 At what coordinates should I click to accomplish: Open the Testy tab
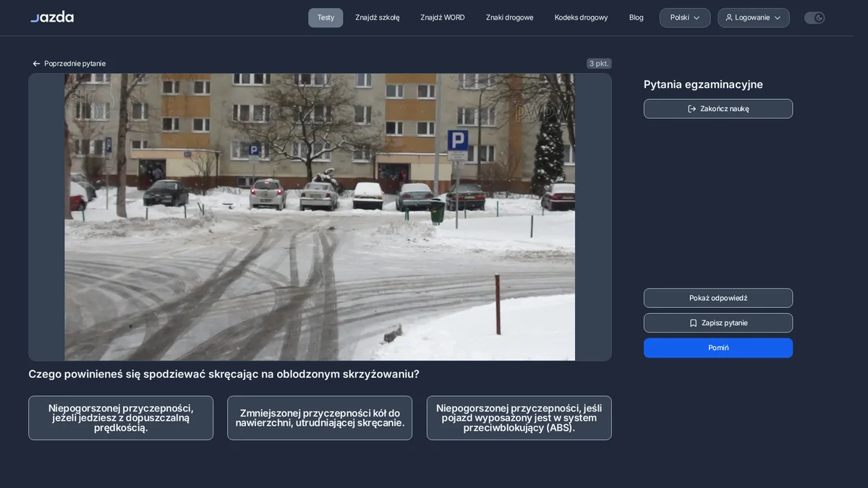click(x=325, y=17)
